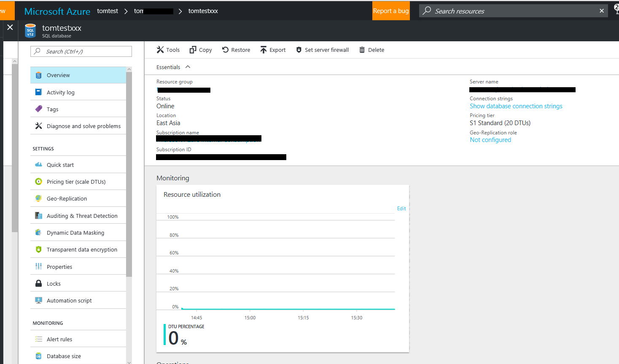Open the Properties menu item
This screenshot has width=619, height=364.
pos(78,266)
